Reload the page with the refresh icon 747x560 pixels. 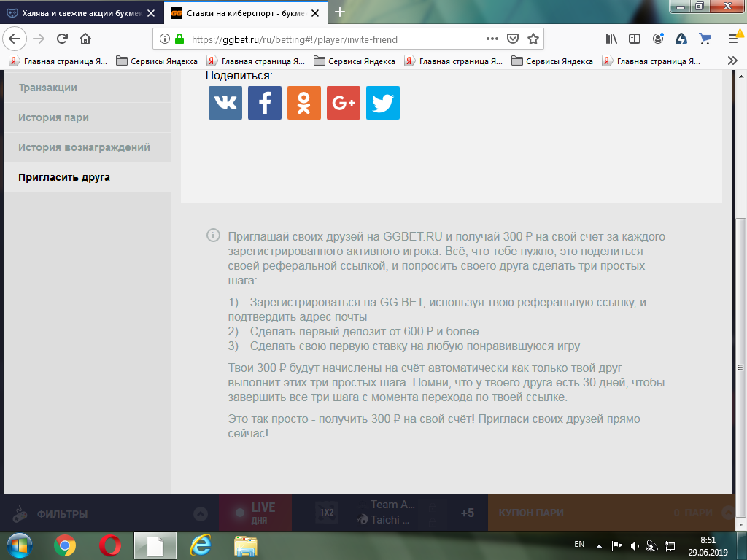point(62,39)
